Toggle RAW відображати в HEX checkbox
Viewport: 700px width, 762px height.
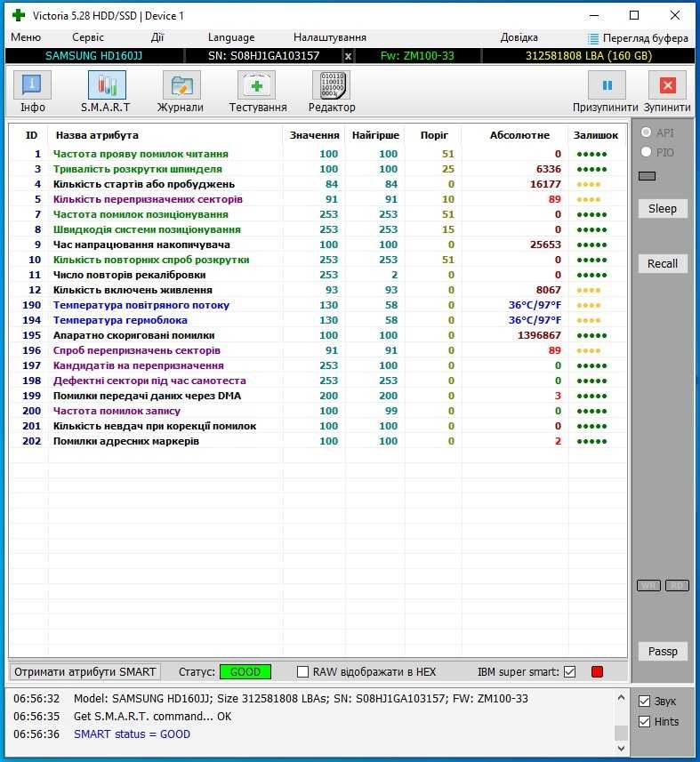tap(302, 671)
